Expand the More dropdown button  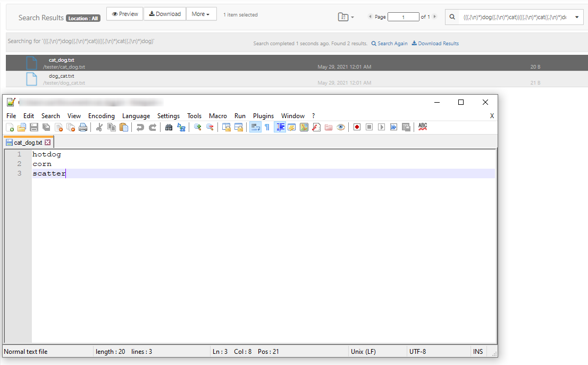(201, 14)
